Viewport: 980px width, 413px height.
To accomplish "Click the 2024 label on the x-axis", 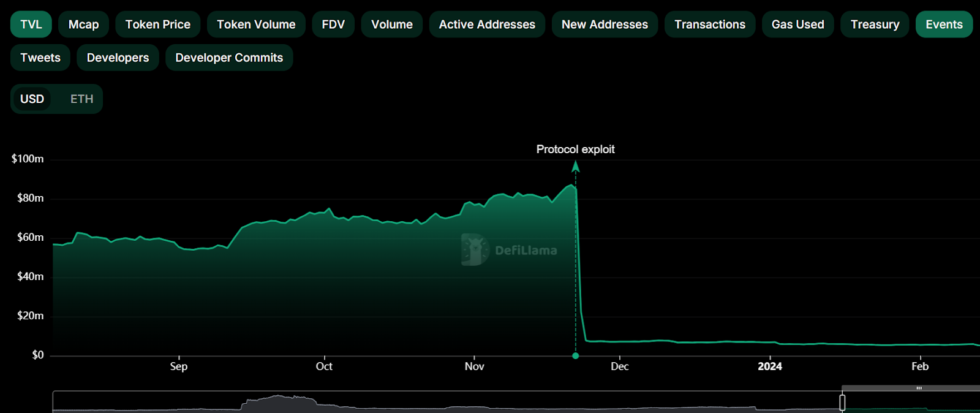I will coord(770,366).
